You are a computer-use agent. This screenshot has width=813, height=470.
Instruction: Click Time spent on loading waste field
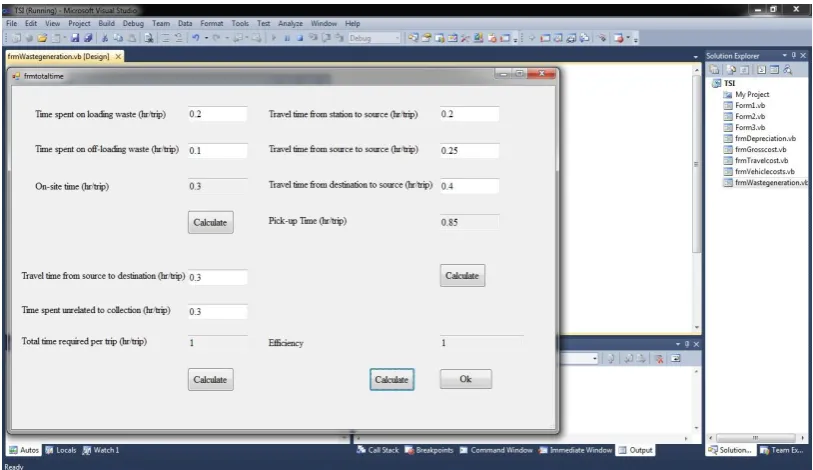[x=217, y=114]
